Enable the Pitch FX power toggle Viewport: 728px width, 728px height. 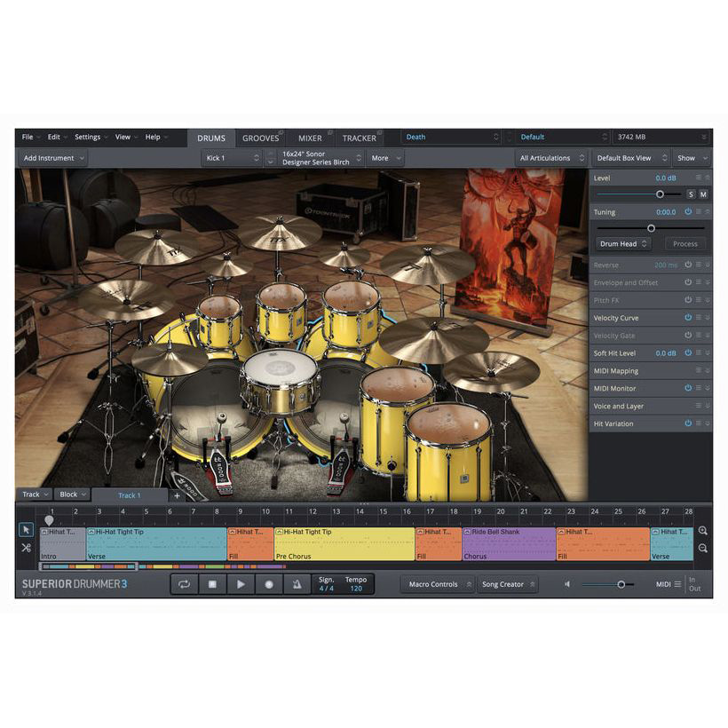pos(688,300)
